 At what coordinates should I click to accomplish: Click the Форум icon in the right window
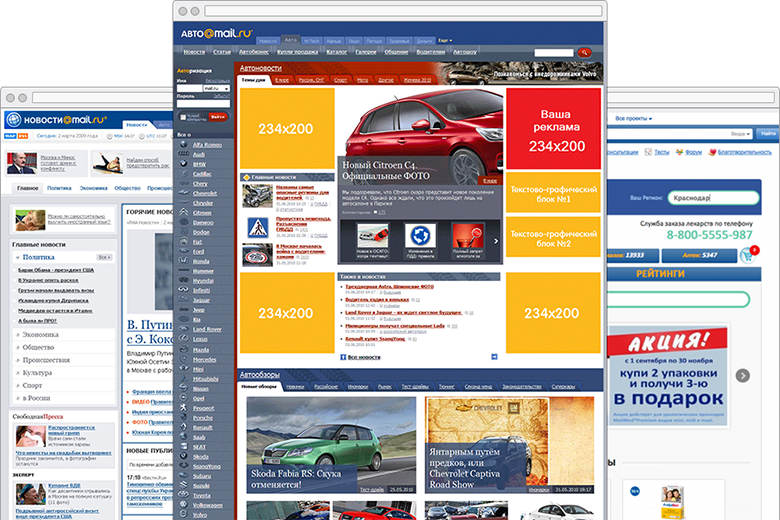(680, 152)
